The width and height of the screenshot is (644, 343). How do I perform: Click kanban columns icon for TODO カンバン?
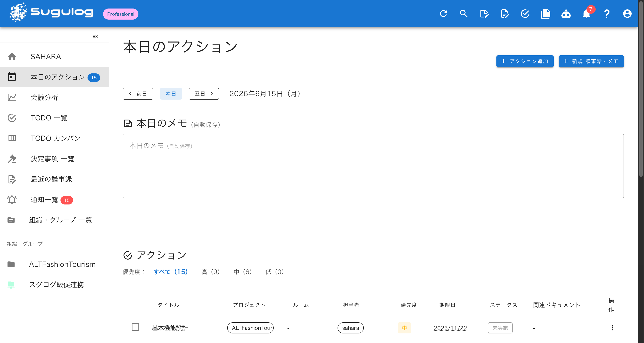[x=12, y=138]
